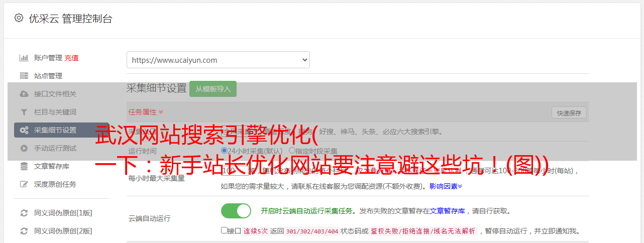Open 文章暂存库 in the sidebar
The height and width of the screenshot is (243, 644).
pyautogui.click(x=52, y=166)
